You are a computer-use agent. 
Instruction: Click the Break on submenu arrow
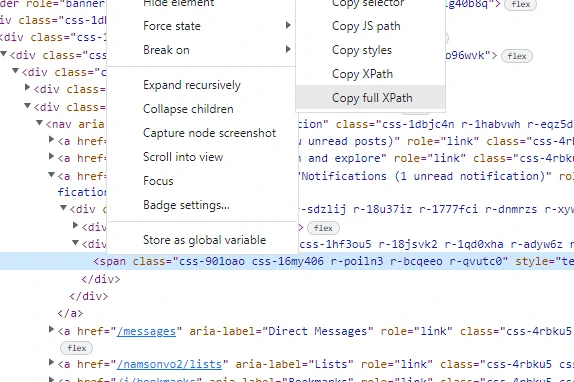[x=288, y=49]
